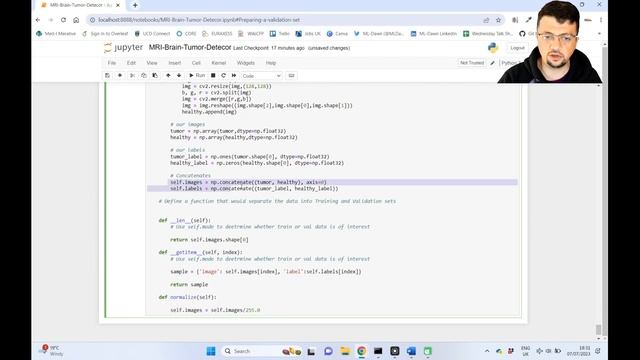Viewport: 640px width, 360px height.
Task: Click the Not Trusted notebook button
Action: [x=472, y=63]
